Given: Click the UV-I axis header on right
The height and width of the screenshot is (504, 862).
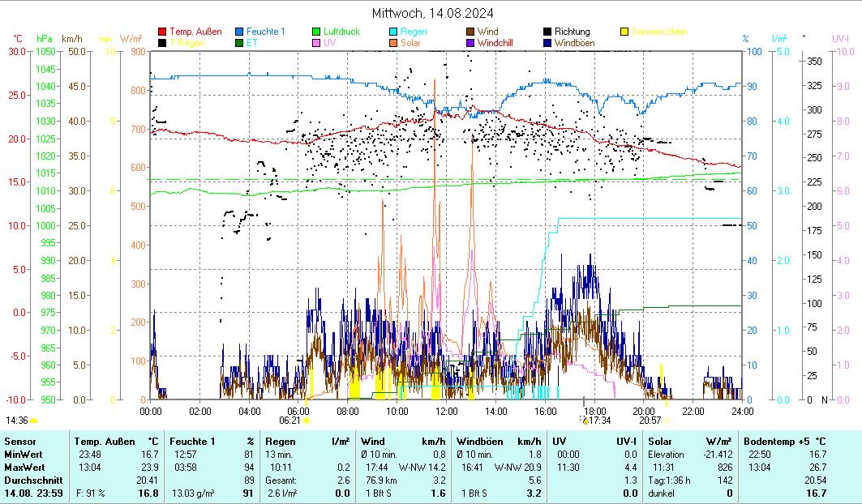Looking at the screenshot, I should pos(839,39).
